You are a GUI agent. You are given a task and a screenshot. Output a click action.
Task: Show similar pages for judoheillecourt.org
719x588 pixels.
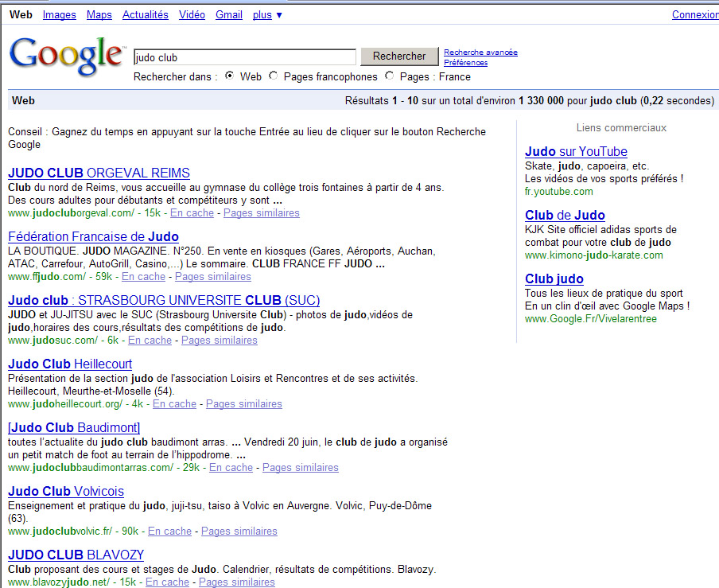click(x=244, y=404)
